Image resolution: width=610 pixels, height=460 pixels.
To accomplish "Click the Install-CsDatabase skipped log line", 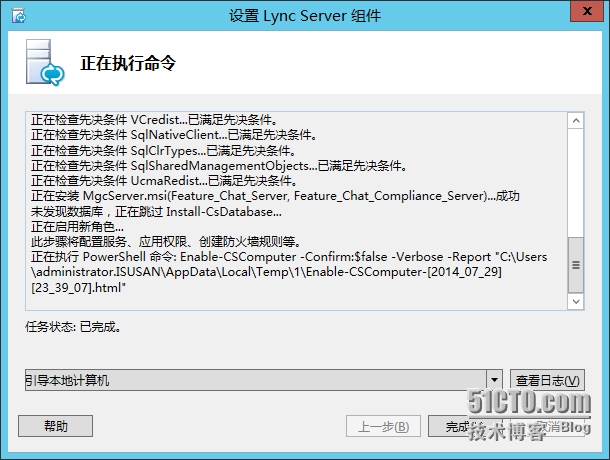I will (x=156, y=212).
